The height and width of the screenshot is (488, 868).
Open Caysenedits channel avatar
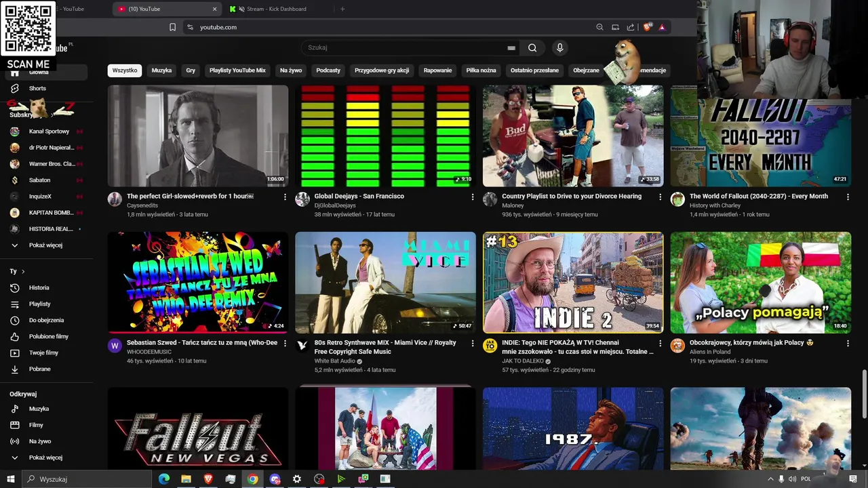click(115, 199)
